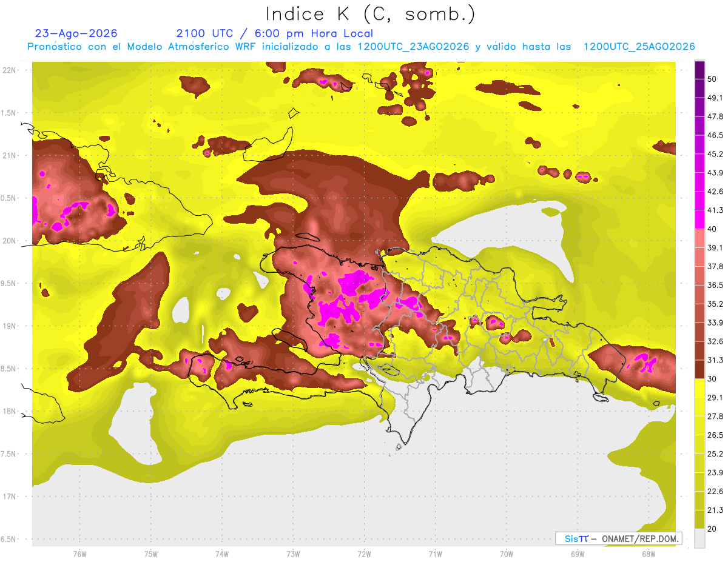728x562 pixels.
Task: Click the gray colorbar swatch below 20
Action: click(699, 538)
